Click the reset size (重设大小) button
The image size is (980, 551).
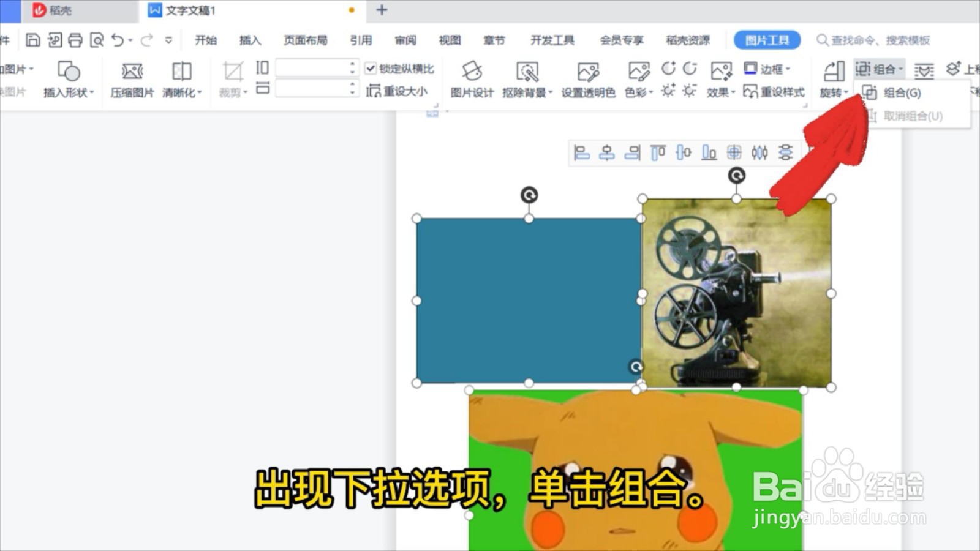[397, 91]
